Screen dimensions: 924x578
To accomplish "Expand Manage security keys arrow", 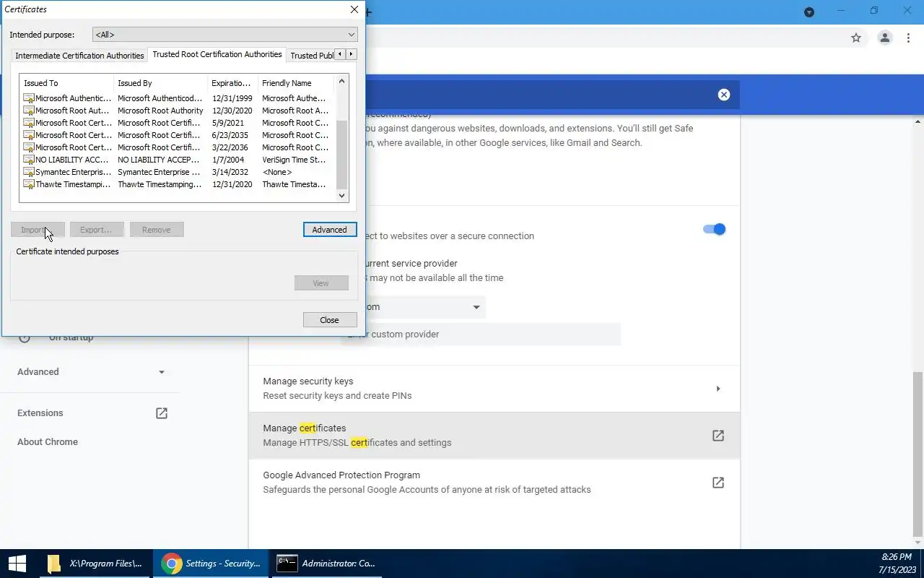I will coord(718,389).
